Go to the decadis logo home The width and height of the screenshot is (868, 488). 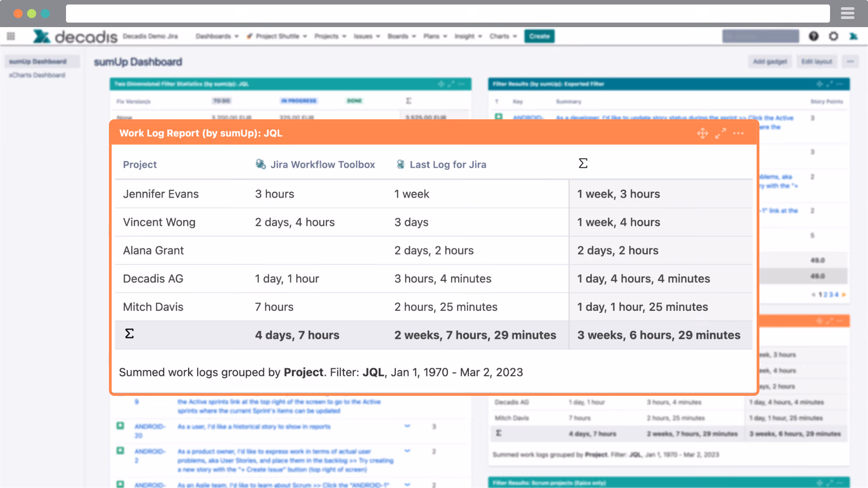click(75, 36)
